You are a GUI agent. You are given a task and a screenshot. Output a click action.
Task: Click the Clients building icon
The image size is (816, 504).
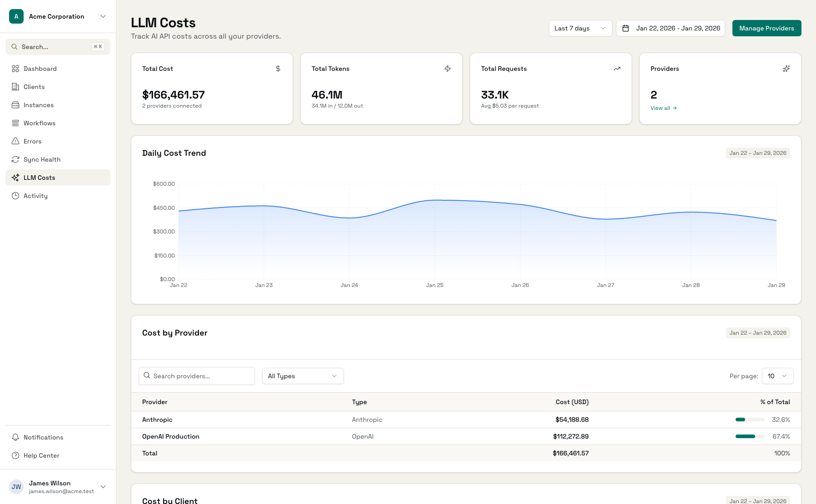click(x=15, y=87)
